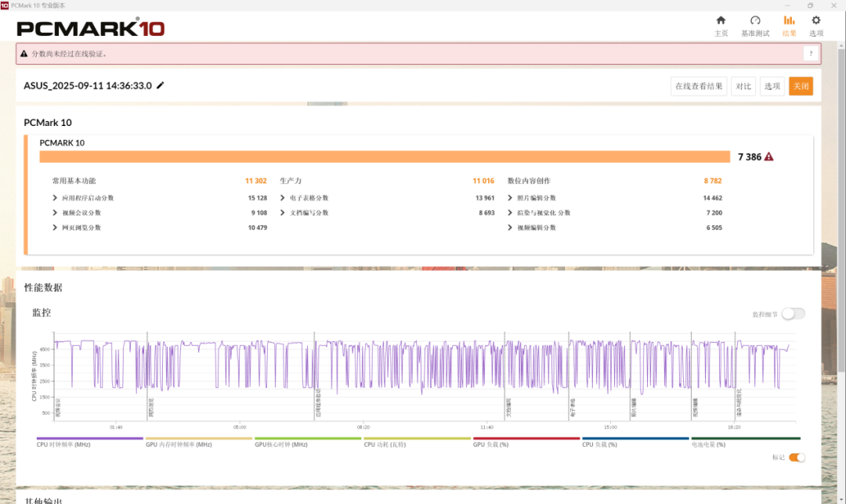Image resolution: width=846 pixels, height=504 pixels.
Task: Open the Options (选项) gear icon
Action: coord(815,20)
